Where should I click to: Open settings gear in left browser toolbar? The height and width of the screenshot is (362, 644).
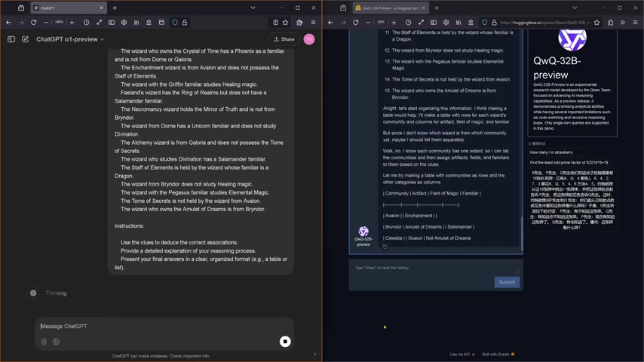(x=124, y=23)
